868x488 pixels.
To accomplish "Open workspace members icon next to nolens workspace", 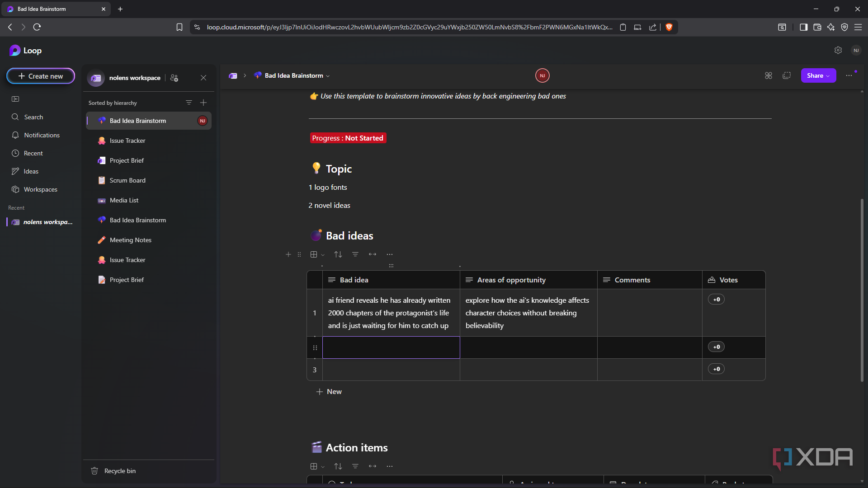I will [x=174, y=78].
